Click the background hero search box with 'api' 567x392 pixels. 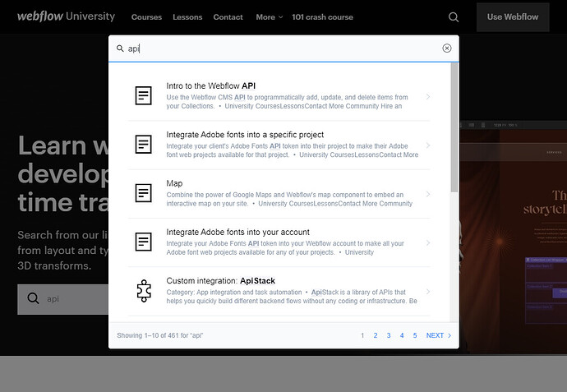pyautogui.click(x=63, y=299)
